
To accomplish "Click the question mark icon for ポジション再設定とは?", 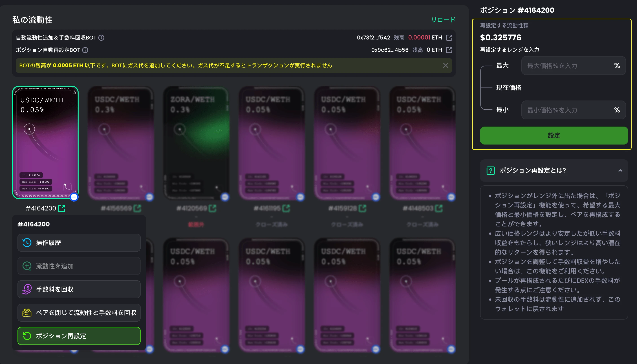I will (x=491, y=171).
